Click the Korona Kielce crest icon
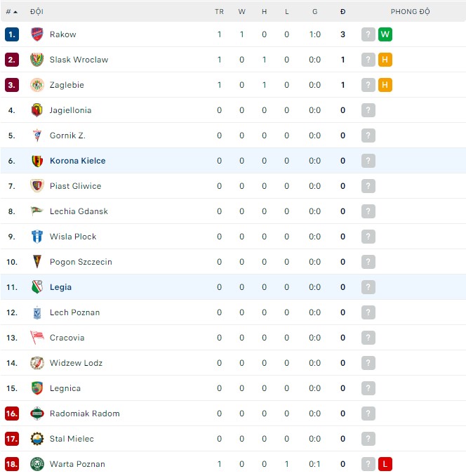 point(37,161)
